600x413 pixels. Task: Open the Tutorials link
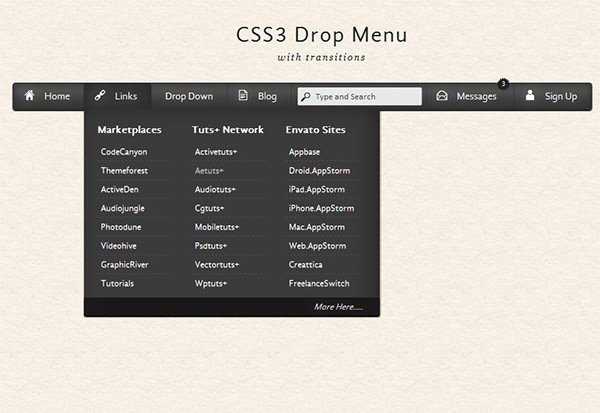(117, 284)
